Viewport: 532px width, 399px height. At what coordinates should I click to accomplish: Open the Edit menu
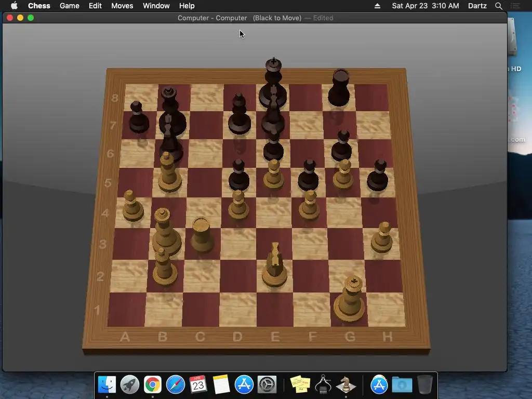(x=95, y=6)
